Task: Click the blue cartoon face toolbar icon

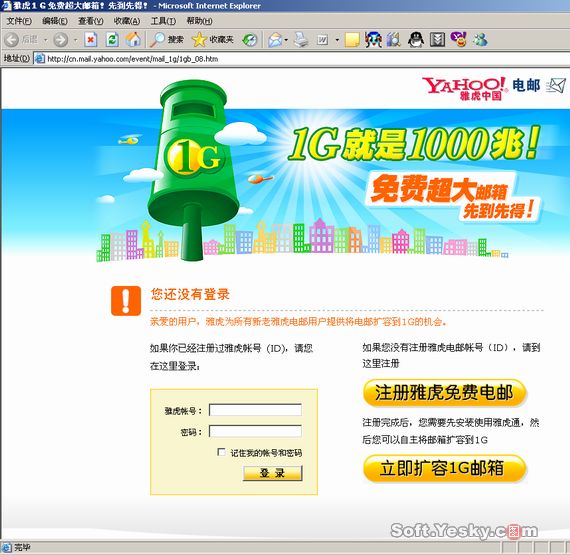Action: coord(373,40)
